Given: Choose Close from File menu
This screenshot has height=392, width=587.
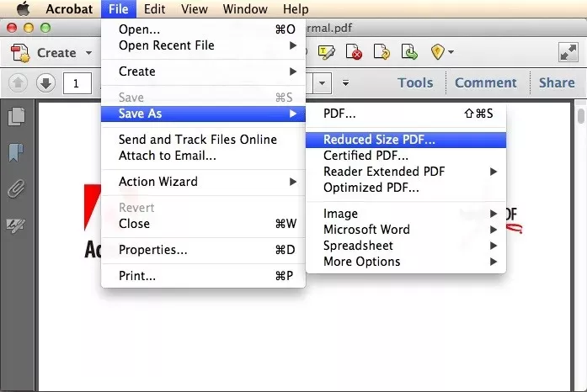Looking at the screenshot, I should (x=203, y=224).
